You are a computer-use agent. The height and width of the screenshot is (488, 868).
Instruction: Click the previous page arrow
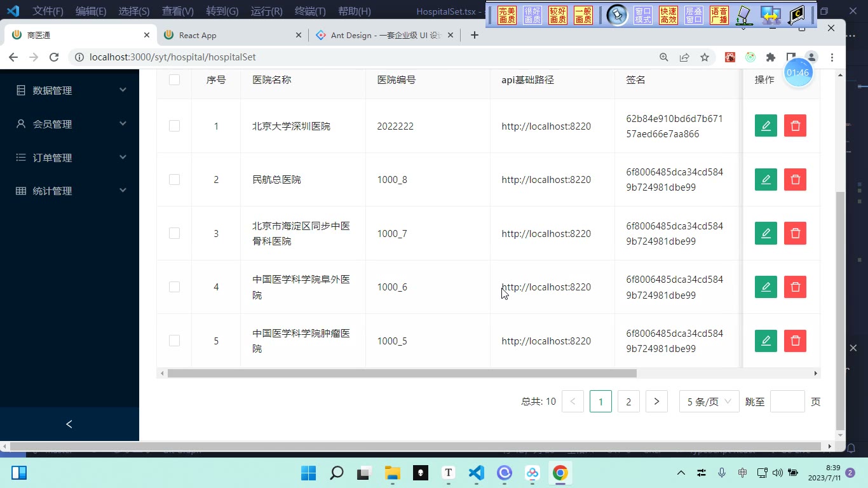click(x=573, y=402)
